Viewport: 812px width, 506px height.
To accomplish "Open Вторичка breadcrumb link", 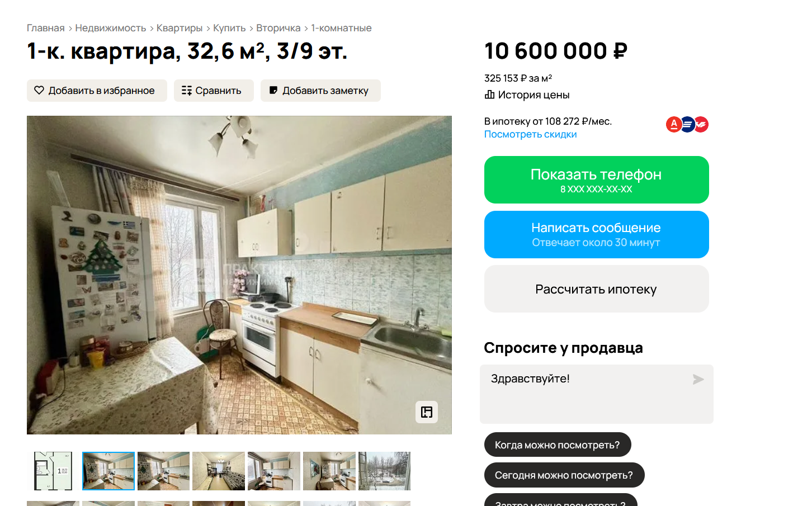I will click(278, 28).
